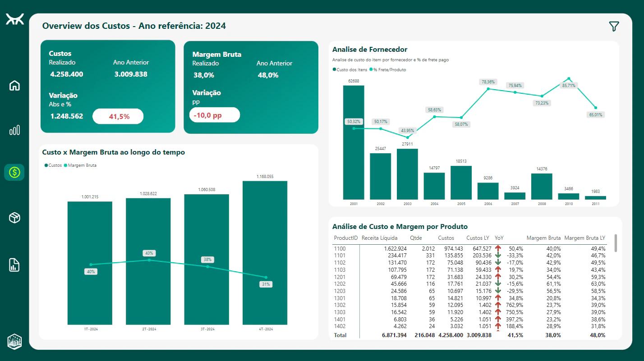This screenshot has width=644, height=361.
Task: Click Margem Bruta Ano Anterior value 48,0%
Action: (x=268, y=75)
